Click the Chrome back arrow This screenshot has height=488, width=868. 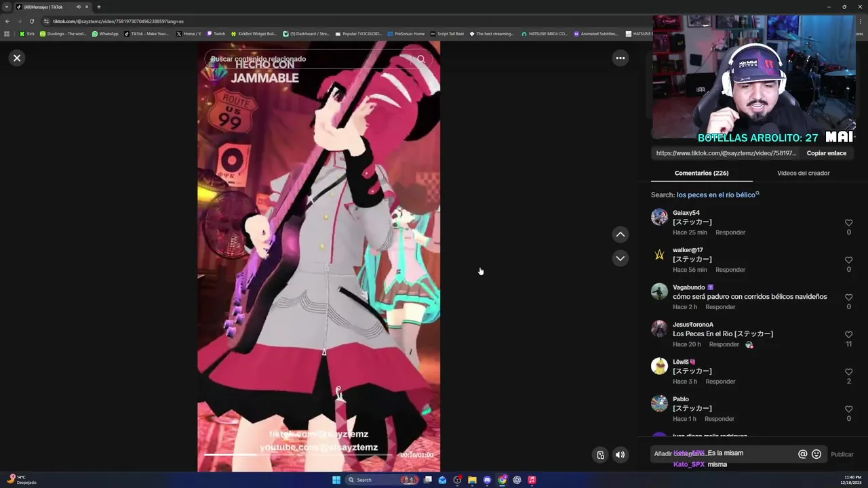7,21
